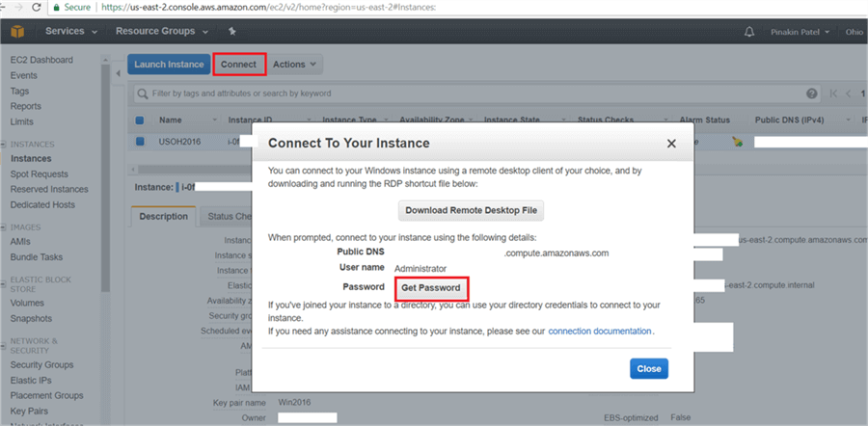Open Snapshots in the sidebar
The width and height of the screenshot is (868, 426).
pos(31,319)
